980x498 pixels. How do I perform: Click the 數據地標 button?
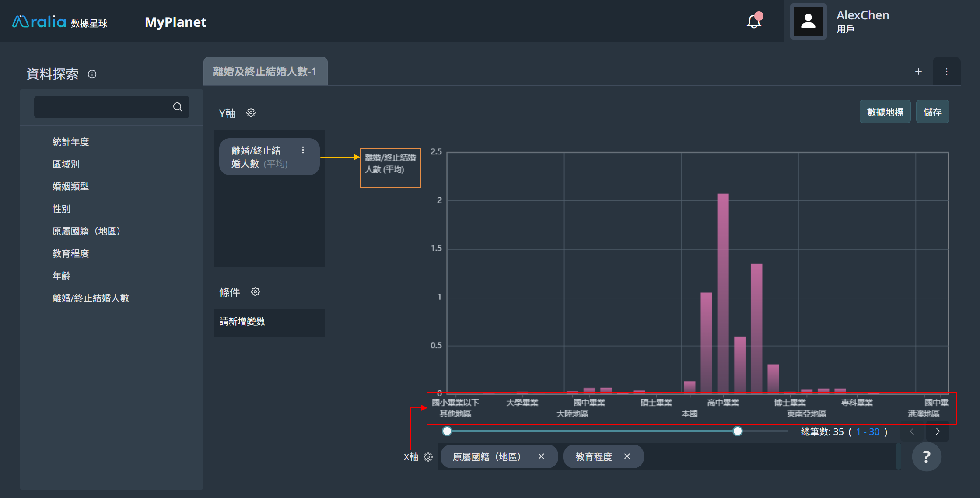click(885, 112)
